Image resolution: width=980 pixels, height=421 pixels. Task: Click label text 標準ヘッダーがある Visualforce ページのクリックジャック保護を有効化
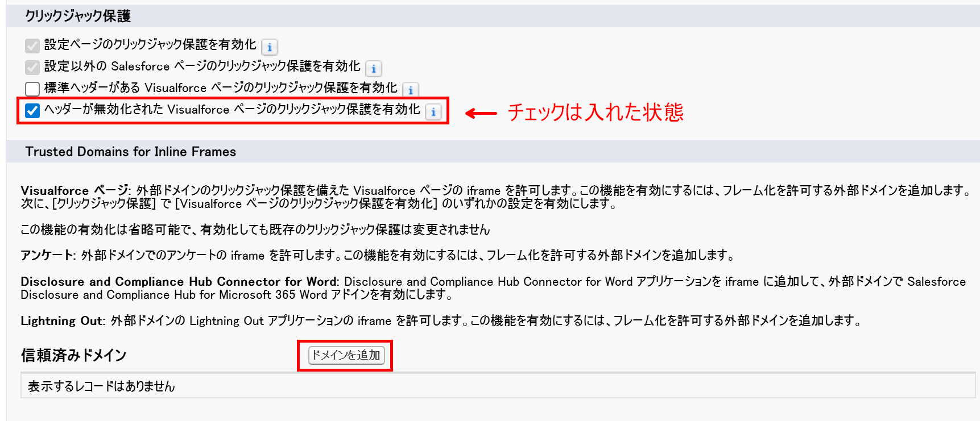[221, 87]
